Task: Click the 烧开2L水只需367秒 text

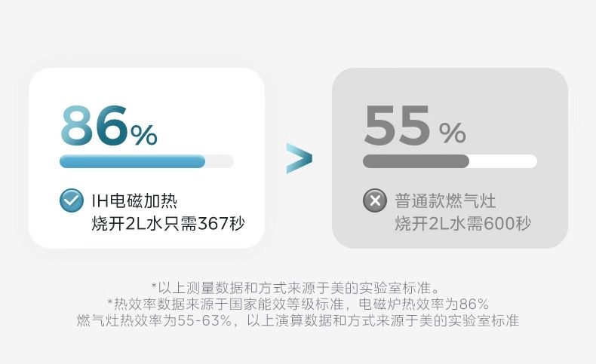Action: 167,224
